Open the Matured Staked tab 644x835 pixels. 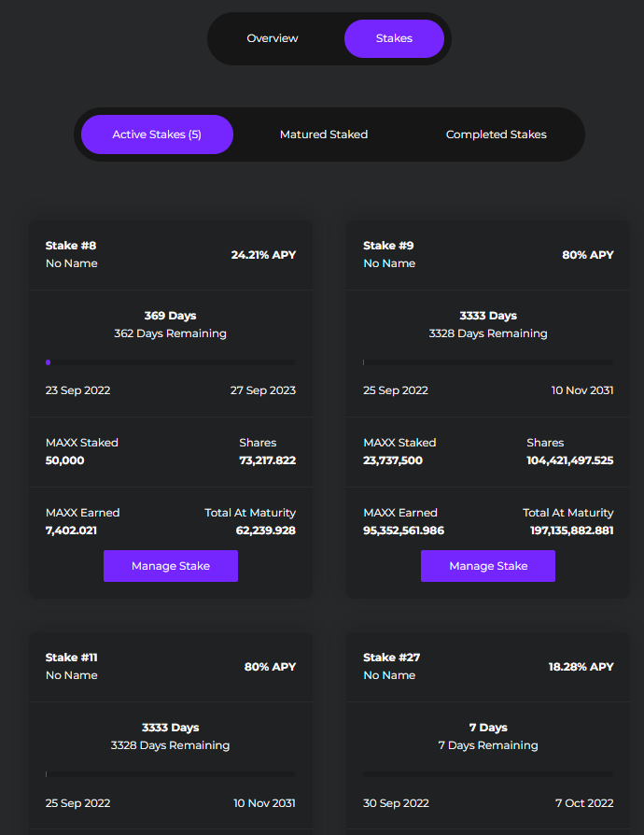[x=324, y=134]
